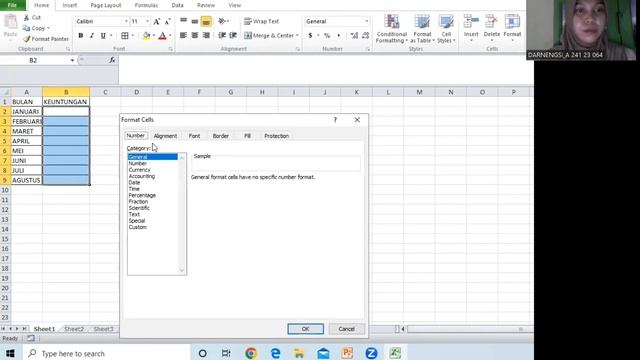Click the Fill Color bucket icon
The width and height of the screenshot is (640, 360).
pyautogui.click(x=147, y=36)
